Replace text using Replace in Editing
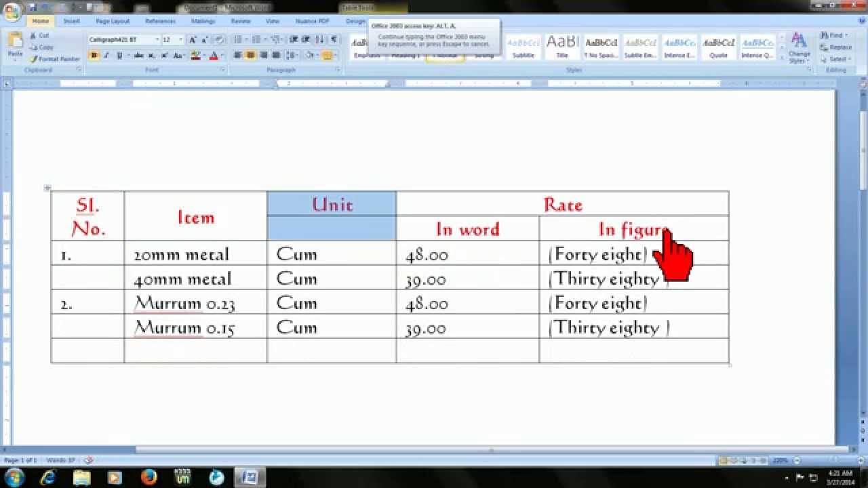 pos(835,47)
